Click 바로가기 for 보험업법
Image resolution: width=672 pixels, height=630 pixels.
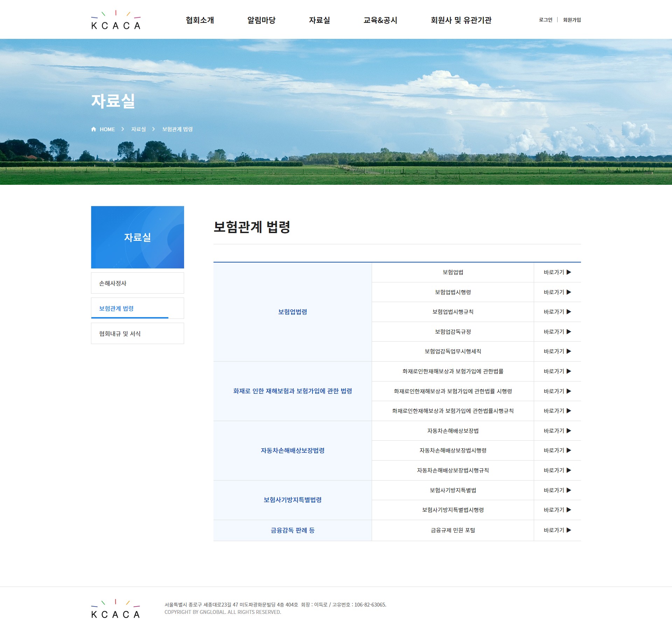point(557,272)
